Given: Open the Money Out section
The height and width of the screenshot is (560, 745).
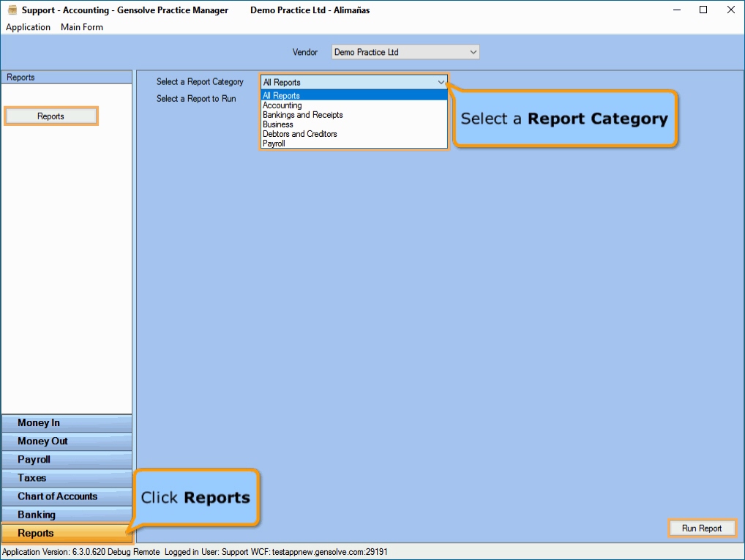Looking at the screenshot, I should (x=67, y=441).
